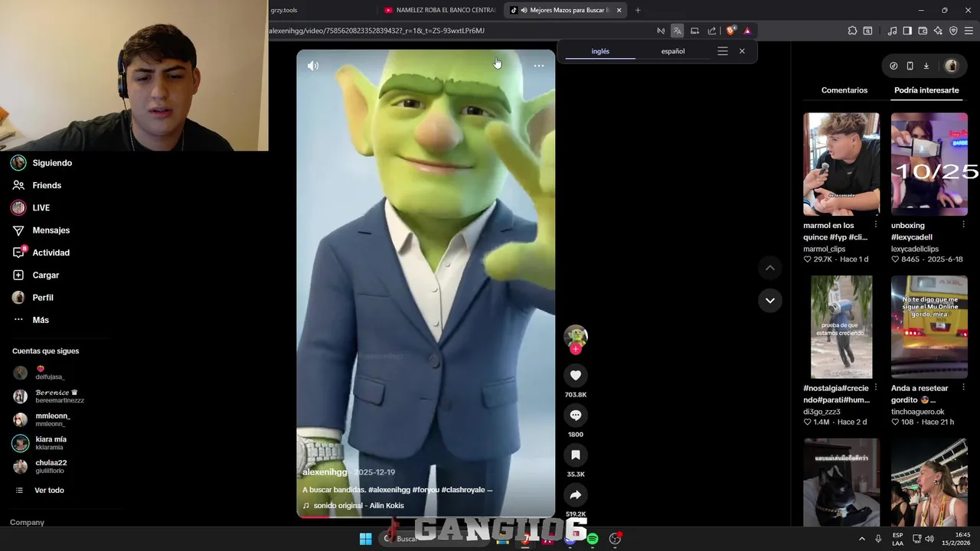Image resolution: width=980 pixels, height=551 pixels.
Task: Open the Brave VPN shield icon
Action: (x=953, y=31)
